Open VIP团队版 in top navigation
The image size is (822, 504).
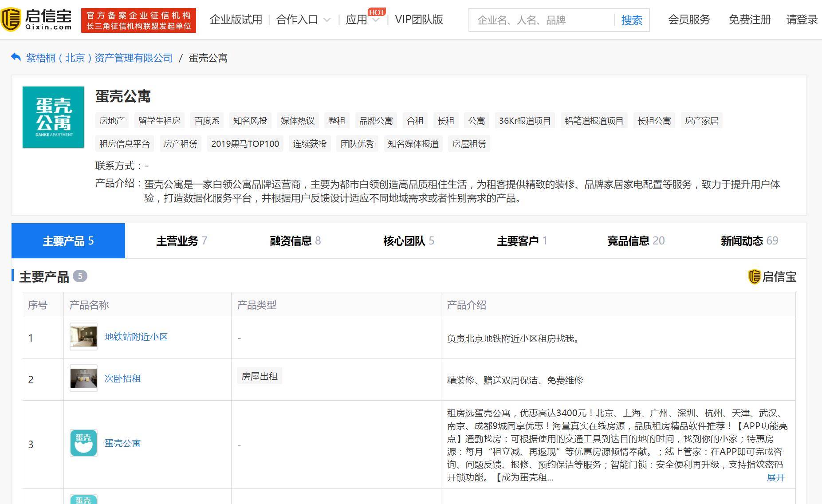point(419,20)
